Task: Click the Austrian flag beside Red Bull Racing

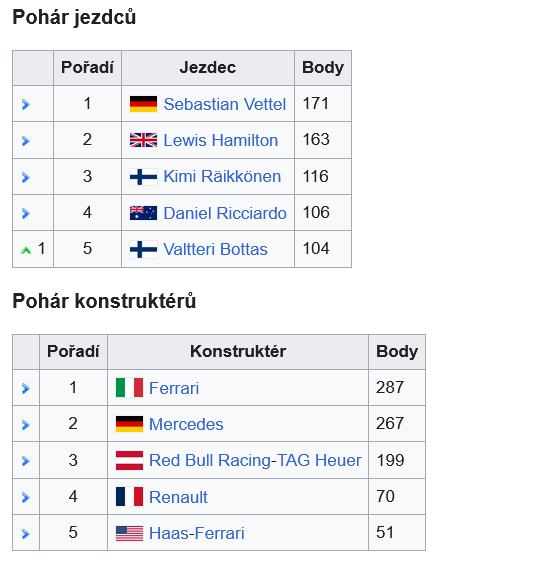Action: 129,460
